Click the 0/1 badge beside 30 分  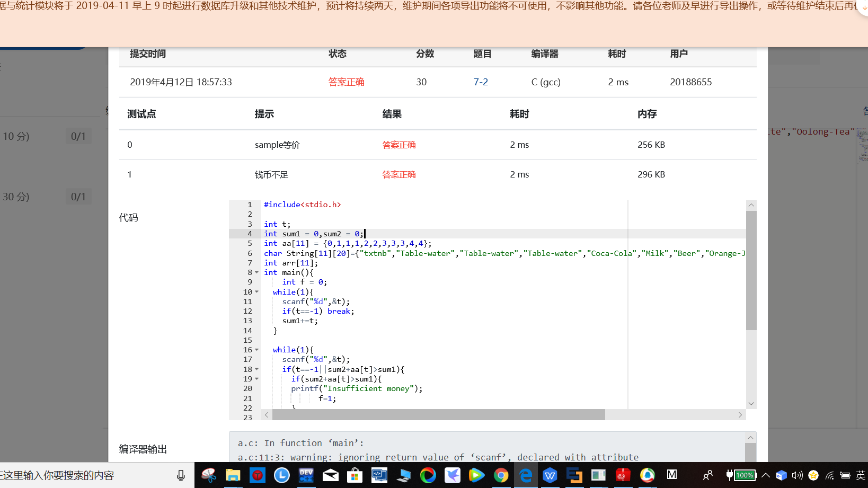[x=78, y=197]
